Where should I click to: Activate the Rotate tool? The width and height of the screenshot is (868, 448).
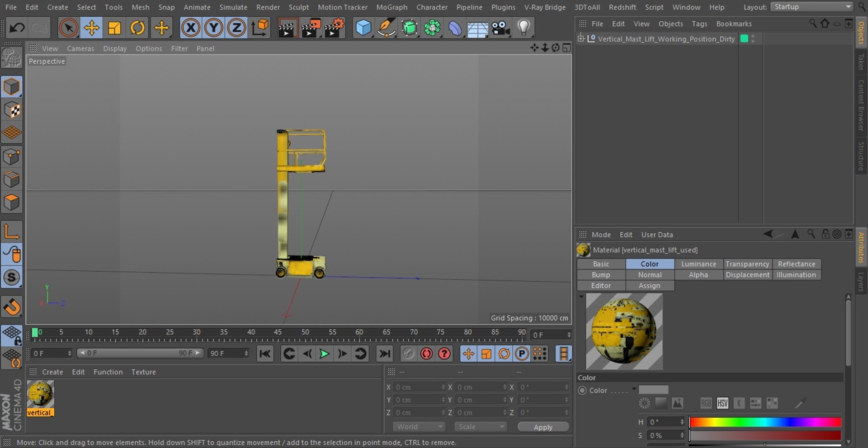(137, 28)
